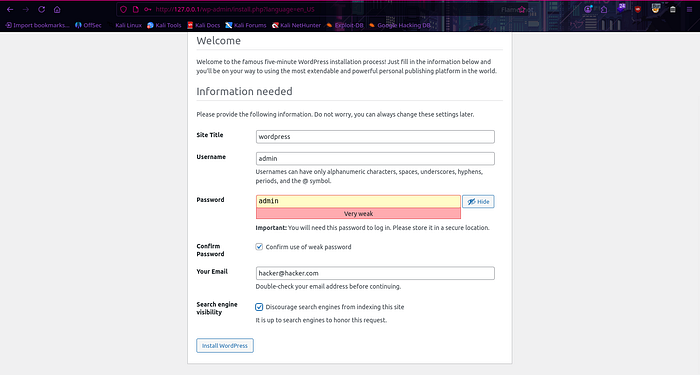700x375 pixels.
Task: Open the extension icon labeled EDIT
Action: click(x=655, y=8)
